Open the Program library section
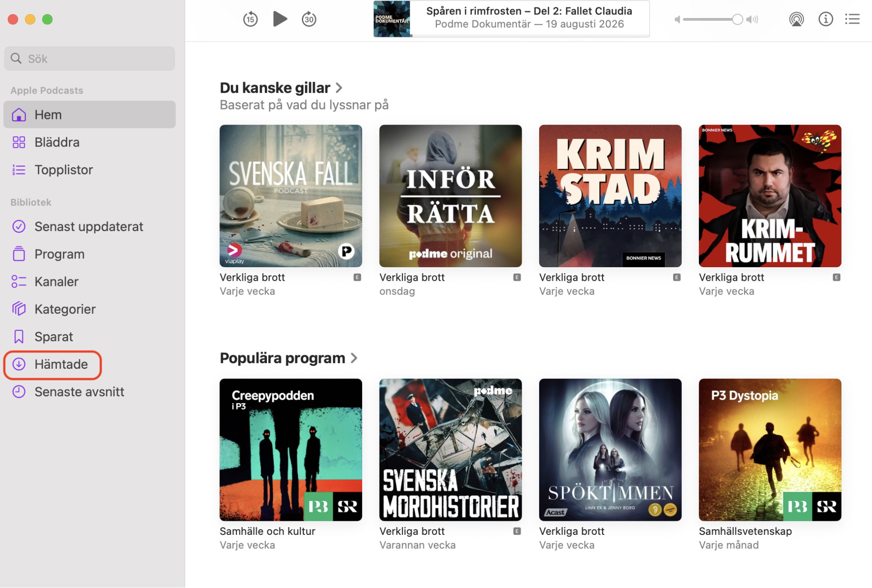 coord(89,254)
